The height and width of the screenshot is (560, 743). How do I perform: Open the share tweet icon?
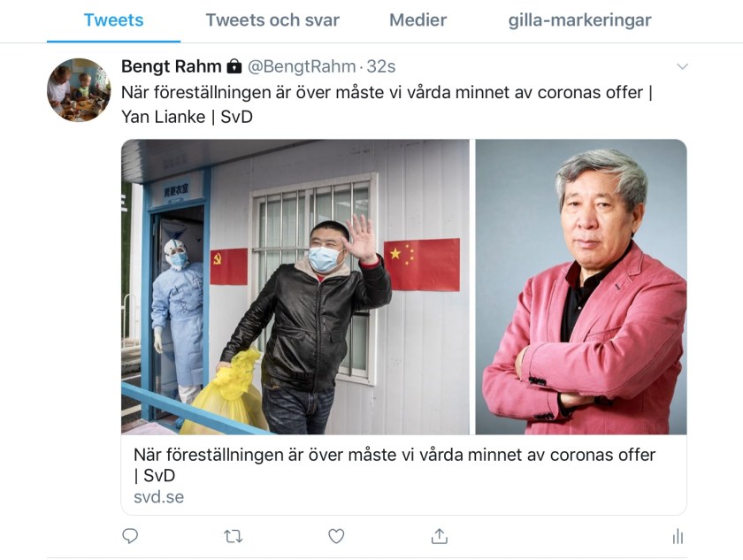[x=440, y=536]
